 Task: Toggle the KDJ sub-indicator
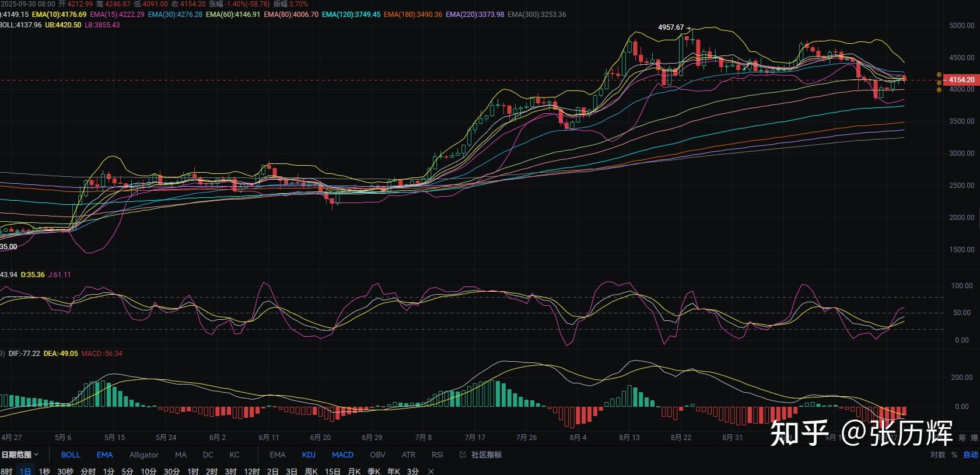309,455
